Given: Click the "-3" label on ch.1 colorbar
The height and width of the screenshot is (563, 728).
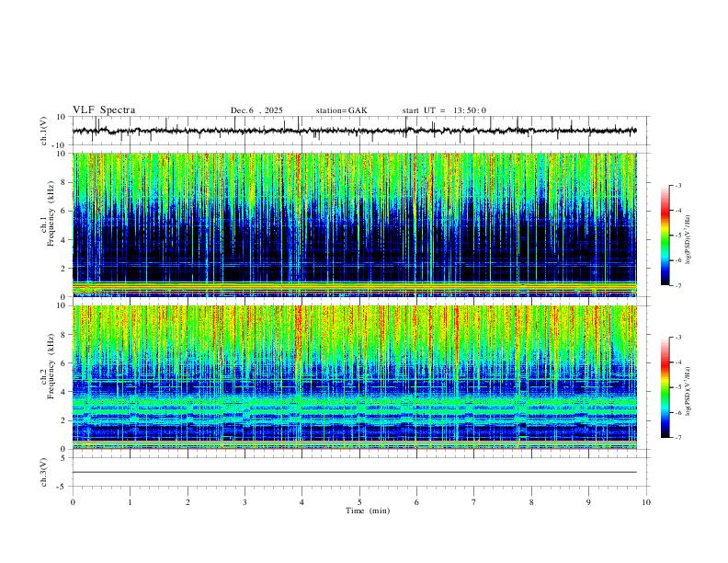Looking at the screenshot, I should [678, 186].
